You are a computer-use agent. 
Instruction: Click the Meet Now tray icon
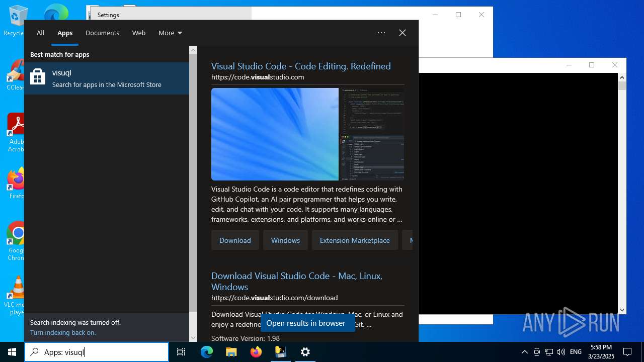click(x=537, y=352)
